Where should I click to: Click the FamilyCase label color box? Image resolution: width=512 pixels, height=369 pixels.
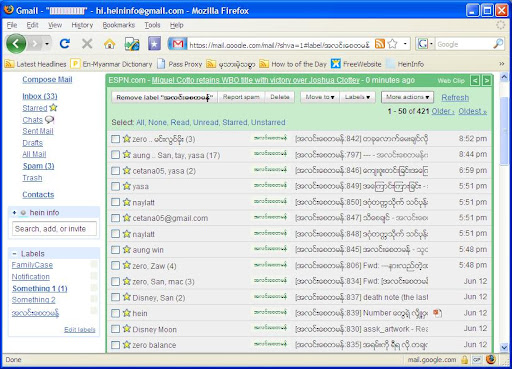[94, 264]
